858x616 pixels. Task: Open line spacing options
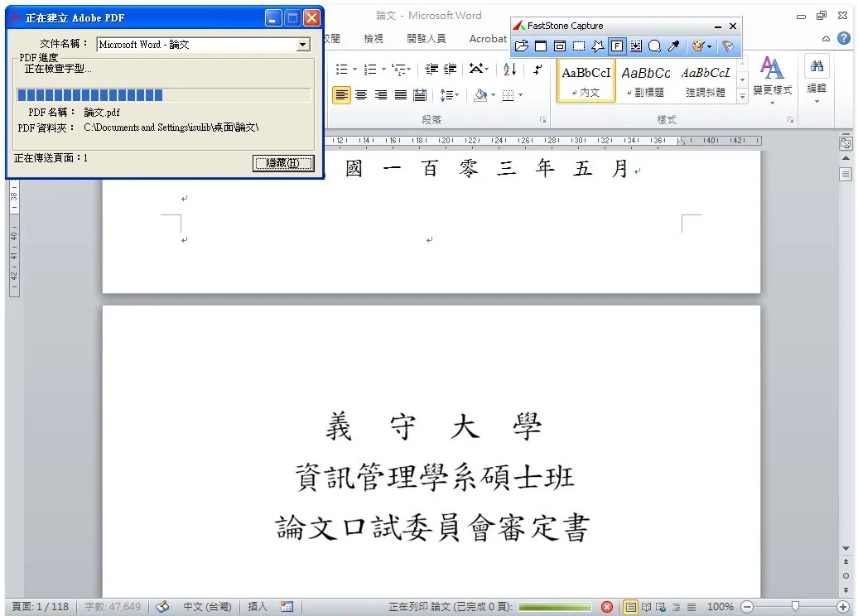[449, 95]
